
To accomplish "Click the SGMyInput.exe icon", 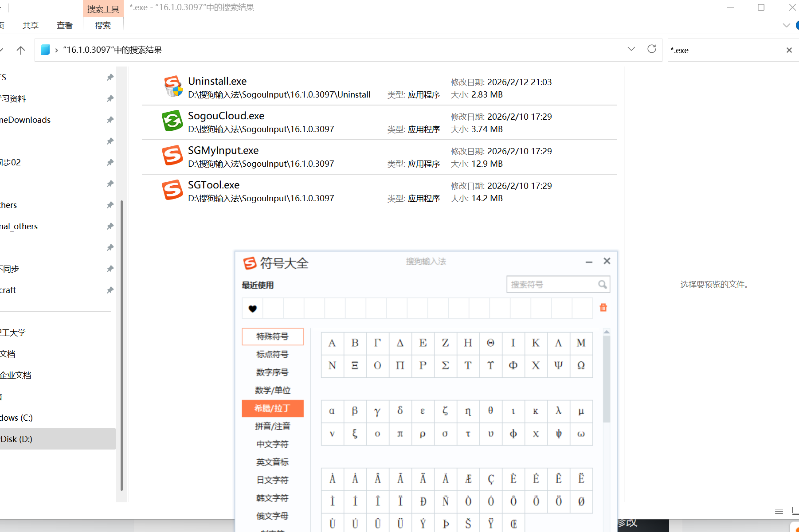I will pyautogui.click(x=172, y=156).
